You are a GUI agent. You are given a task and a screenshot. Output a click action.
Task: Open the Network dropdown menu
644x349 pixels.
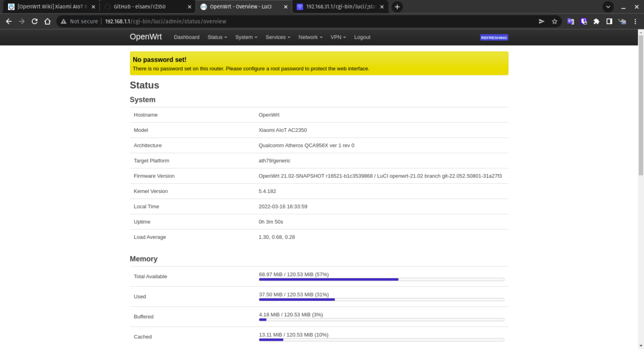(x=310, y=38)
